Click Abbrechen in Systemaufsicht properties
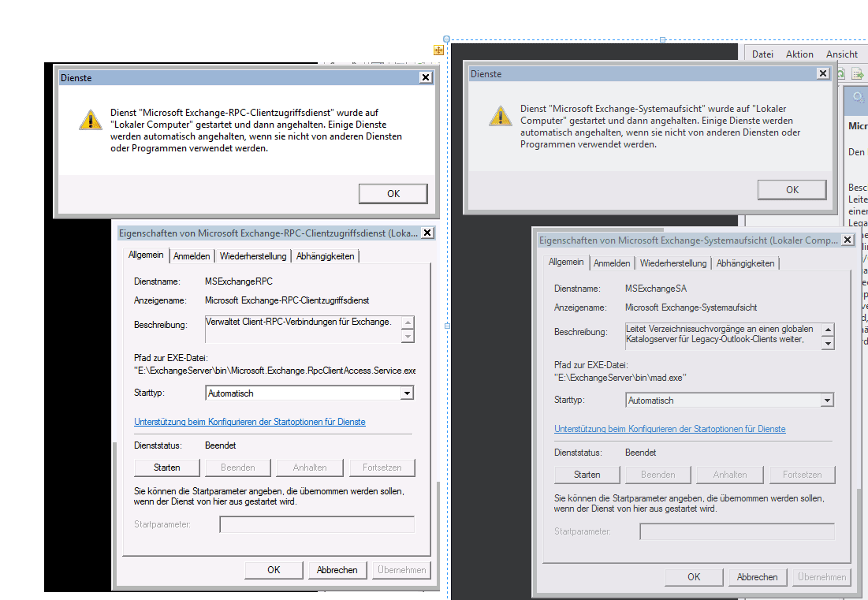868x600 pixels. pyautogui.click(x=757, y=577)
